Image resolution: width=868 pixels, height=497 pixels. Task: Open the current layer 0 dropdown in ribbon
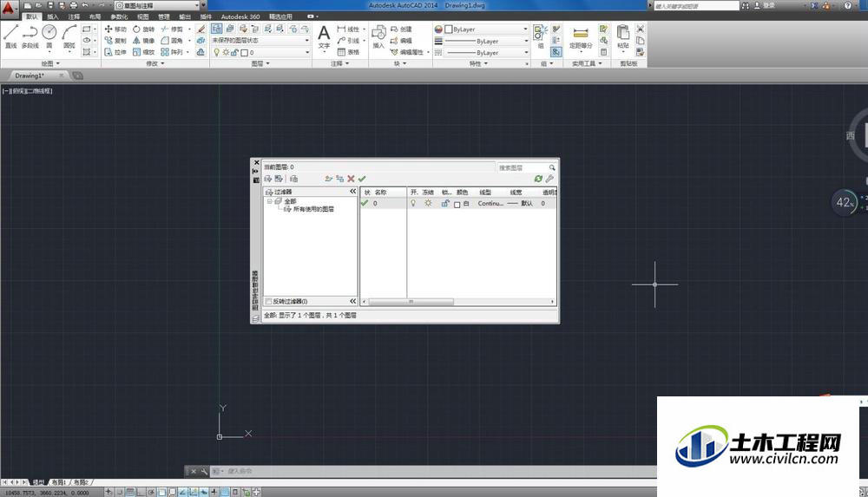click(260, 53)
